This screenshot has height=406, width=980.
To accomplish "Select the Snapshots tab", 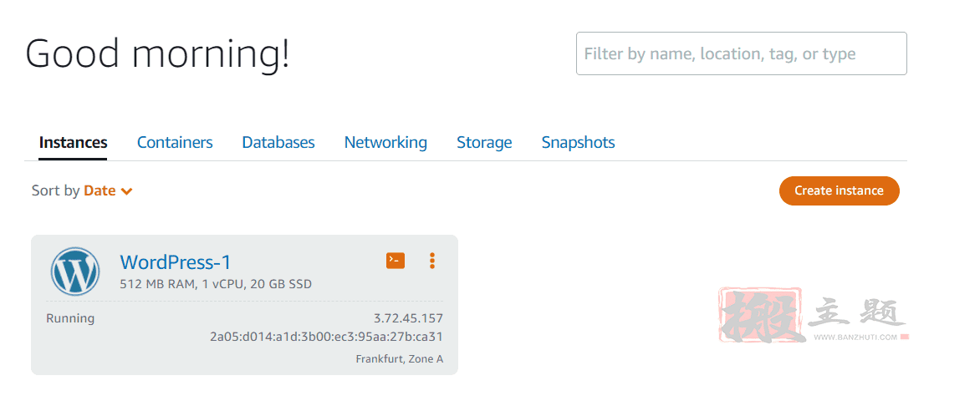I will pos(578,142).
